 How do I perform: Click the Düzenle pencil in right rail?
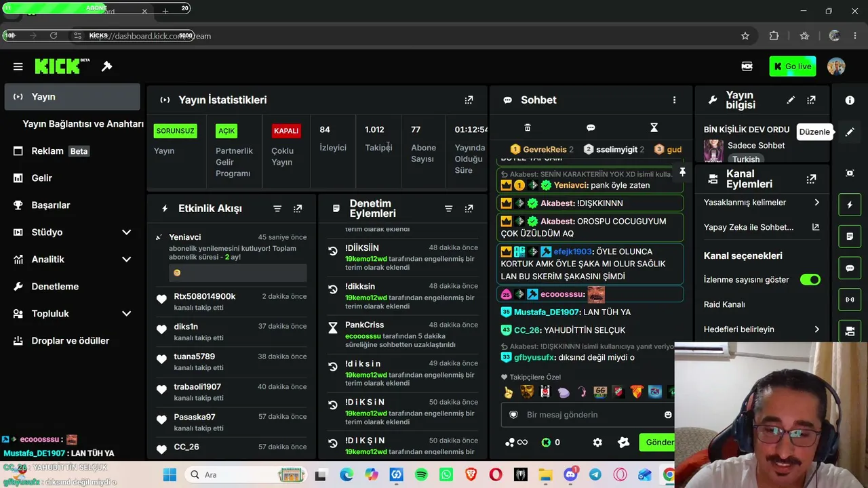click(x=850, y=132)
